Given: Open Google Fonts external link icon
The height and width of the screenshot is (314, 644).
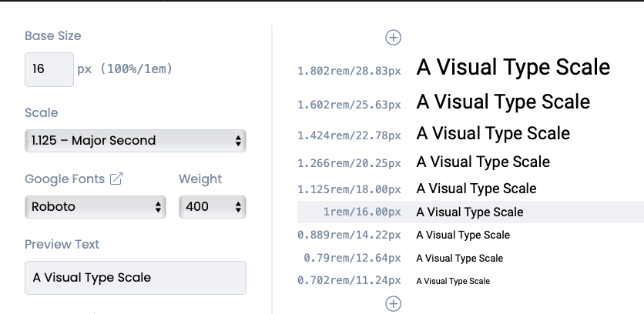Looking at the screenshot, I should point(116,179).
